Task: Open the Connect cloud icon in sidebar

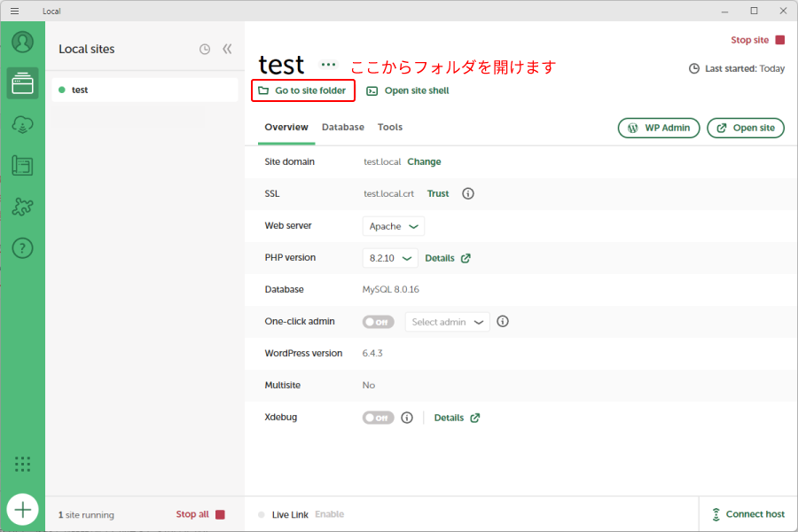Action: pos(23,125)
